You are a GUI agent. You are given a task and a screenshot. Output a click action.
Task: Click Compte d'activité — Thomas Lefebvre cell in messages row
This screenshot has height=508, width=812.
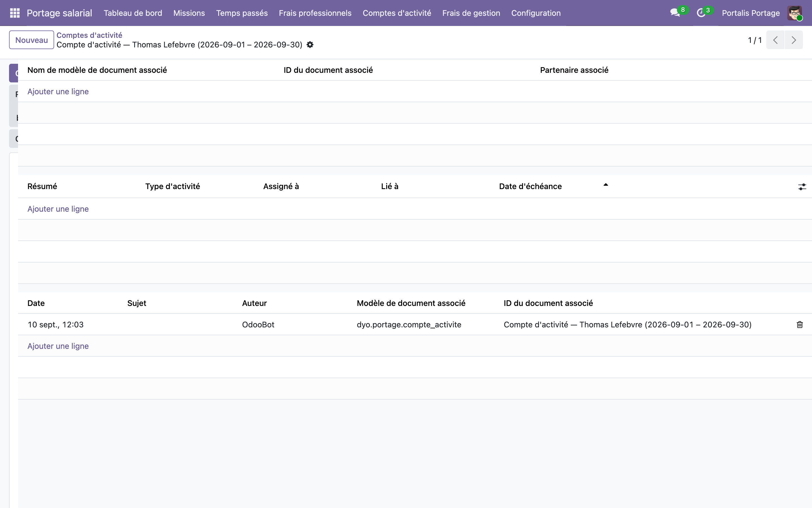(627, 325)
